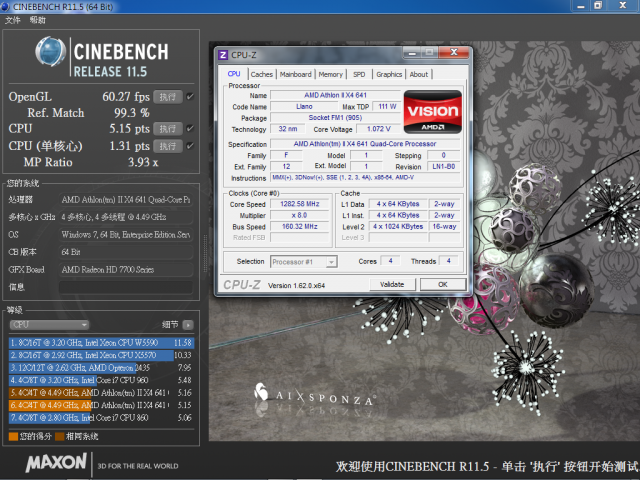This screenshot has width=640, height=480.
Task: Select ranking row Intel Xeon CPU W5590
Action: click(101, 342)
